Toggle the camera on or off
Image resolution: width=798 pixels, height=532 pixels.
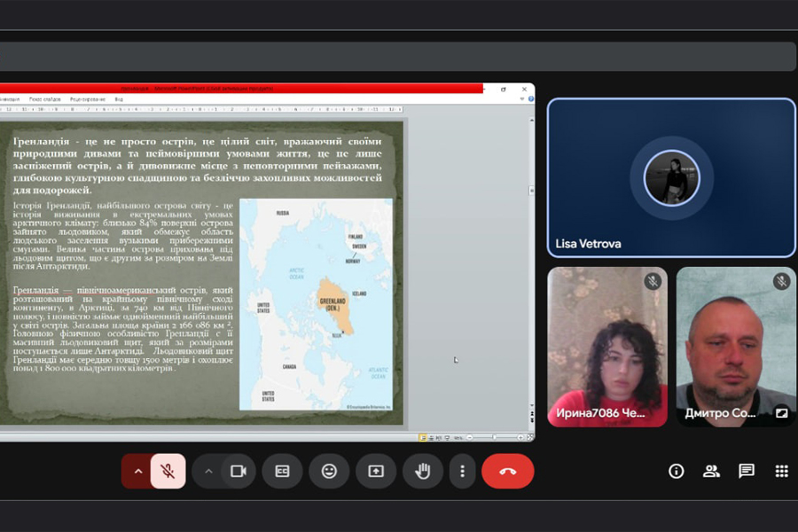coord(238,471)
